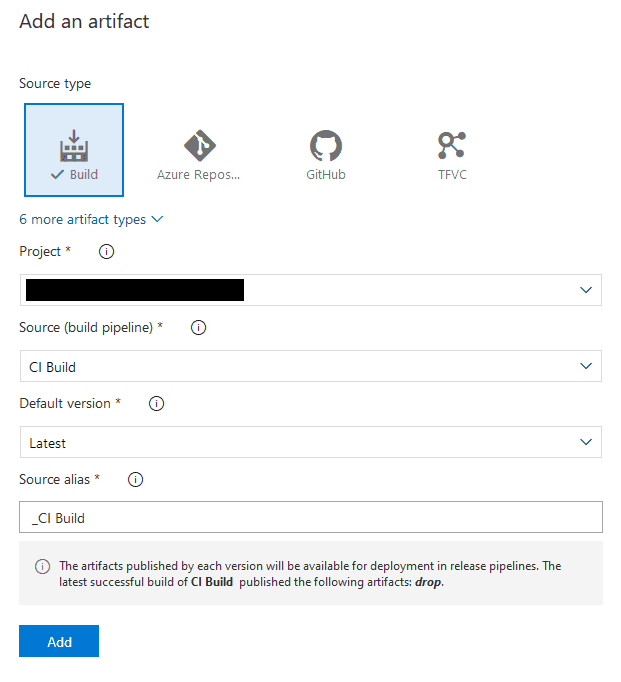Select the Build source type icon
Screen dimensions: 621x682
pyautogui.click(x=74, y=145)
